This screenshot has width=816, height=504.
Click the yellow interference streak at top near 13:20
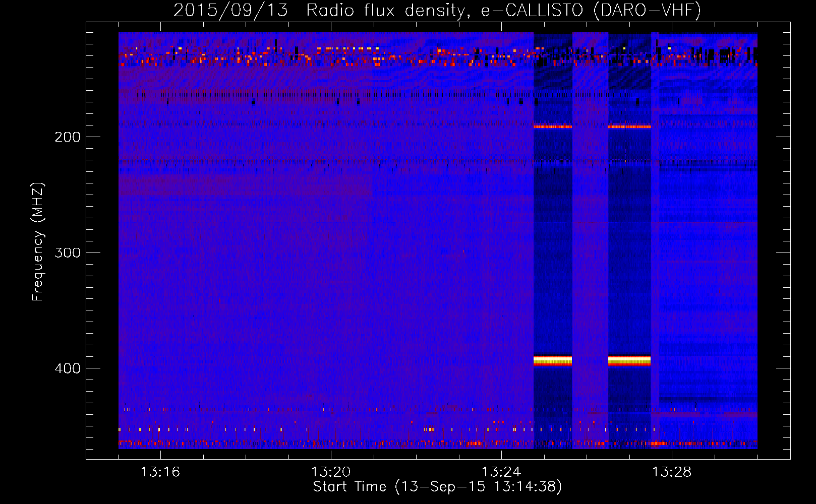pyautogui.click(x=348, y=49)
